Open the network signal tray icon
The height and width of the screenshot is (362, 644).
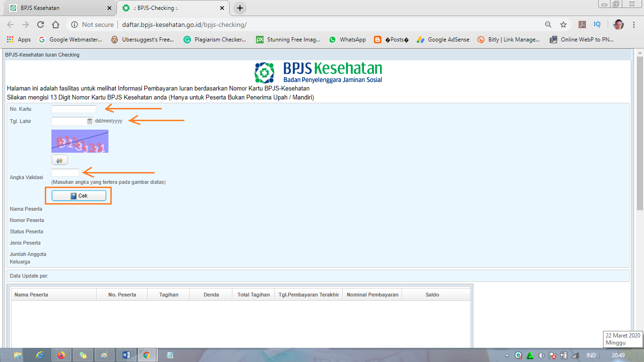pyautogui.click(x=575, y=355)
